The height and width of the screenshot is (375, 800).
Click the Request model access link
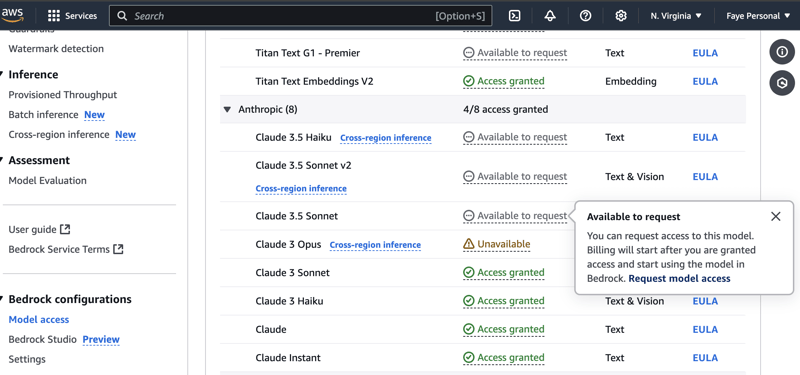[x=679, y=279]
